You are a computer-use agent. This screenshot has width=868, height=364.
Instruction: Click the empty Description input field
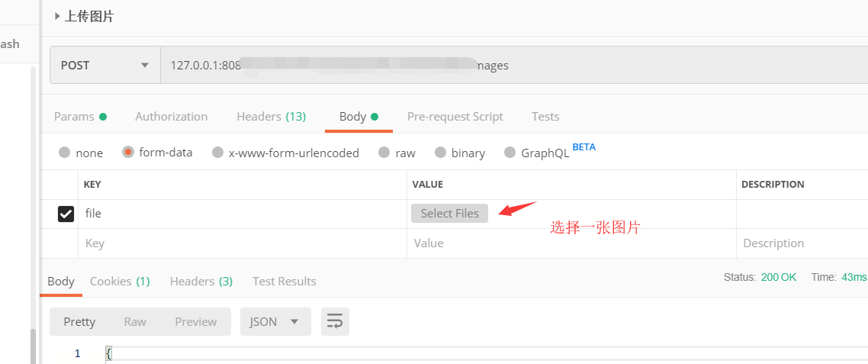click(x=802, y=243)
